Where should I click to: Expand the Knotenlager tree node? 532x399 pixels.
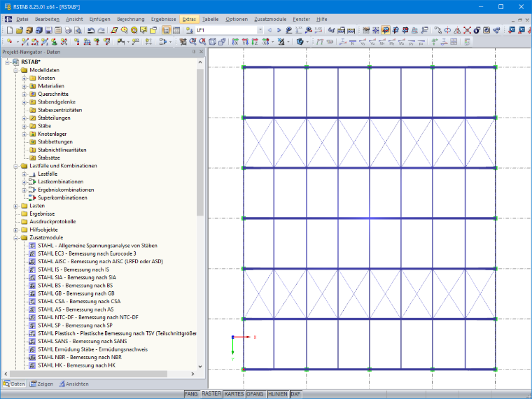pos(24,134)
